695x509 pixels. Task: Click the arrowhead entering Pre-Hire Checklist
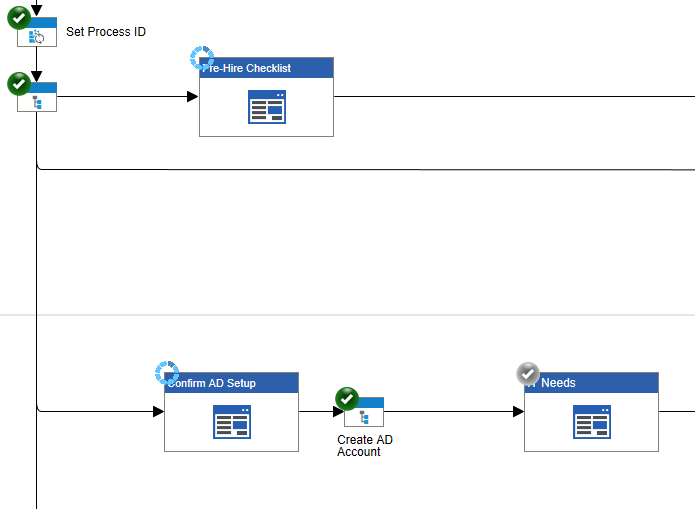click(193, 97)
